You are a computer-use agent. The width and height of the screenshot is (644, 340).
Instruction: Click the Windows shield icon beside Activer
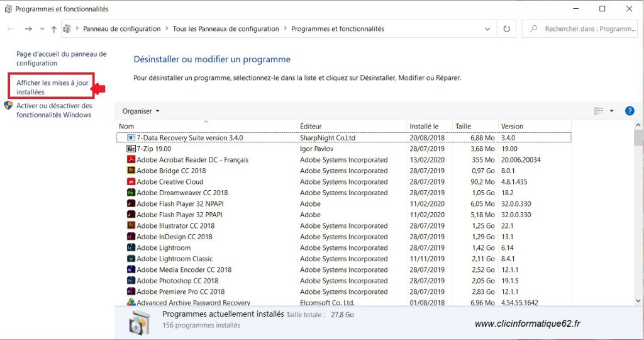pos(8,105)
